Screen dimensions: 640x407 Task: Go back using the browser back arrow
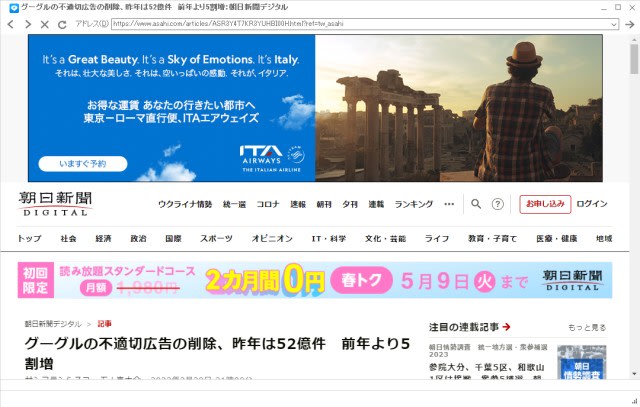point(11,24)
